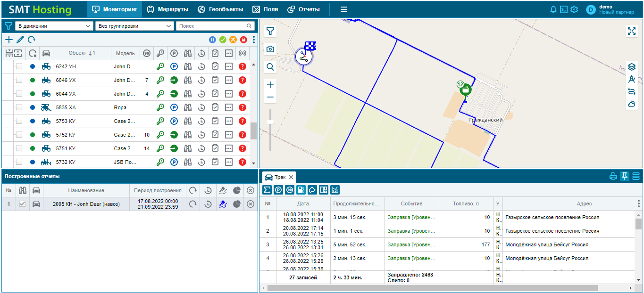Print the track report
This screenshot has width=644, height=293.
[x=613, y=177]
